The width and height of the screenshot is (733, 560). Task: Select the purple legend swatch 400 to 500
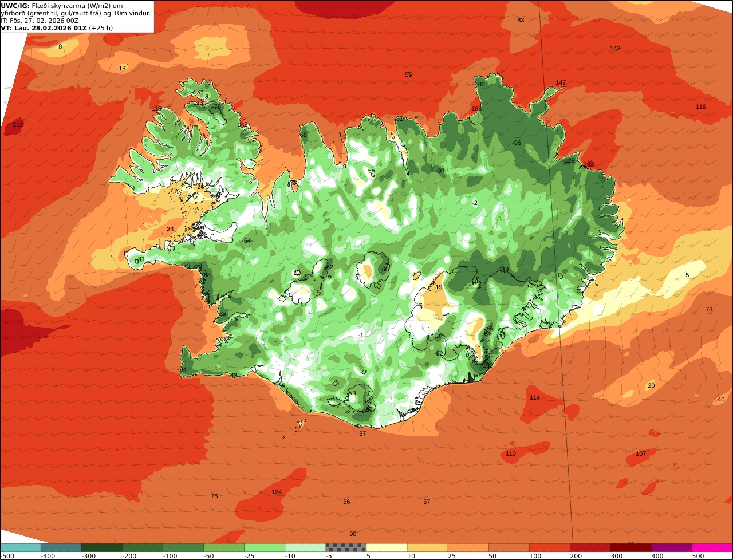coord(672,547)
